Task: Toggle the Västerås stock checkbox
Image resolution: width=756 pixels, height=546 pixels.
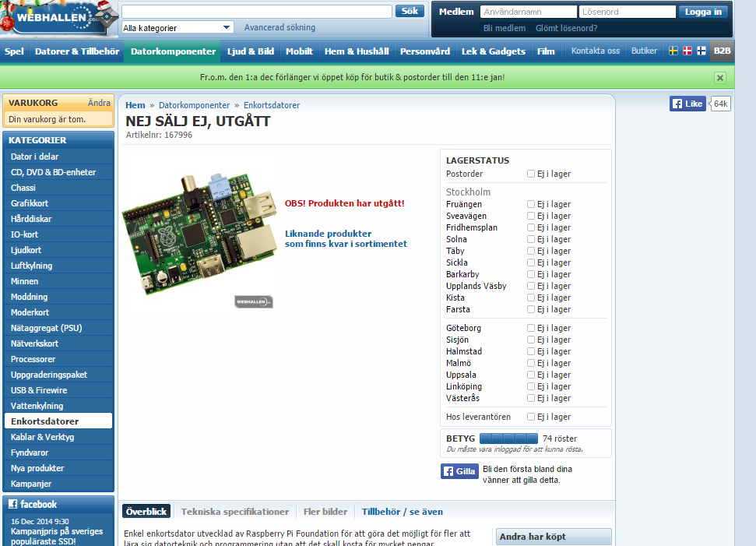Action: [x=531, y=398]
